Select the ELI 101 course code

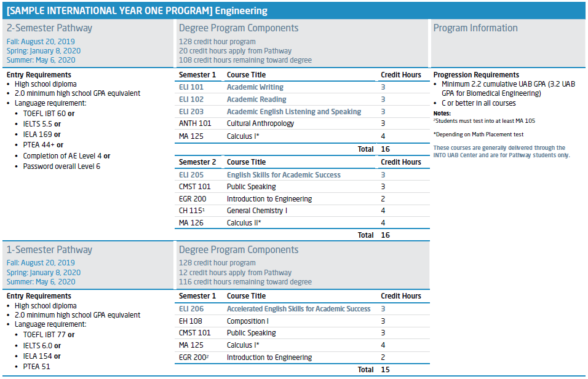pyautogui.click(x=191, y=87)
